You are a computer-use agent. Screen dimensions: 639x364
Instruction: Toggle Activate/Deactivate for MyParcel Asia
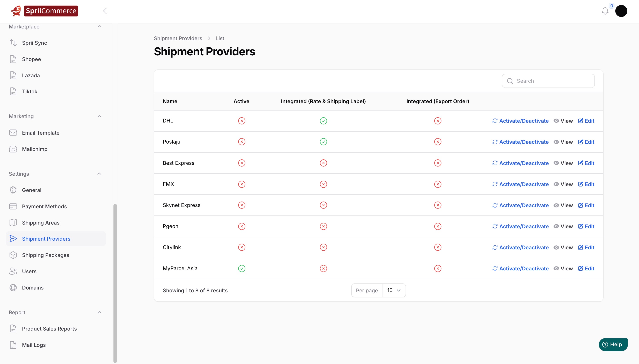point(520,268)
